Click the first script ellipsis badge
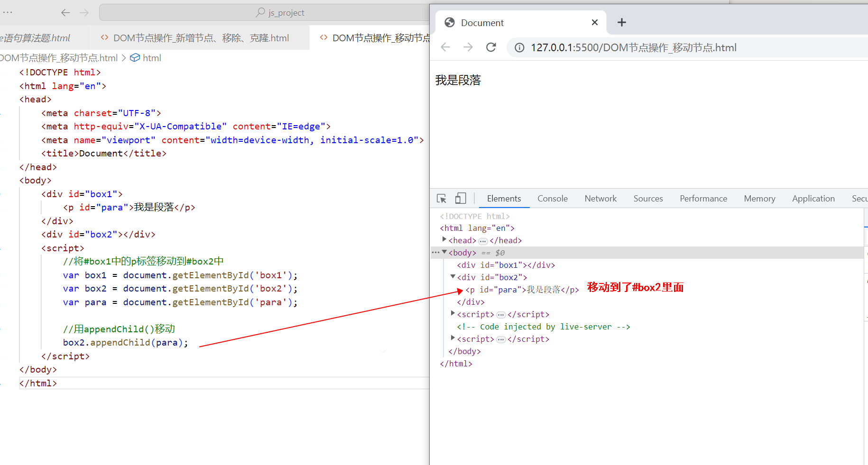The height and width of the screenshot is (465, 868). click(501, 315)
